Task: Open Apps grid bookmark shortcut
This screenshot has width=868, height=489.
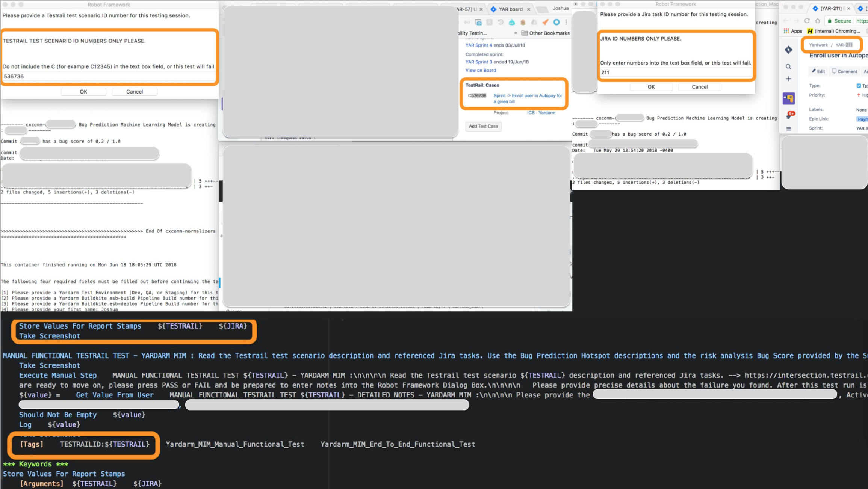Action: 793,31
